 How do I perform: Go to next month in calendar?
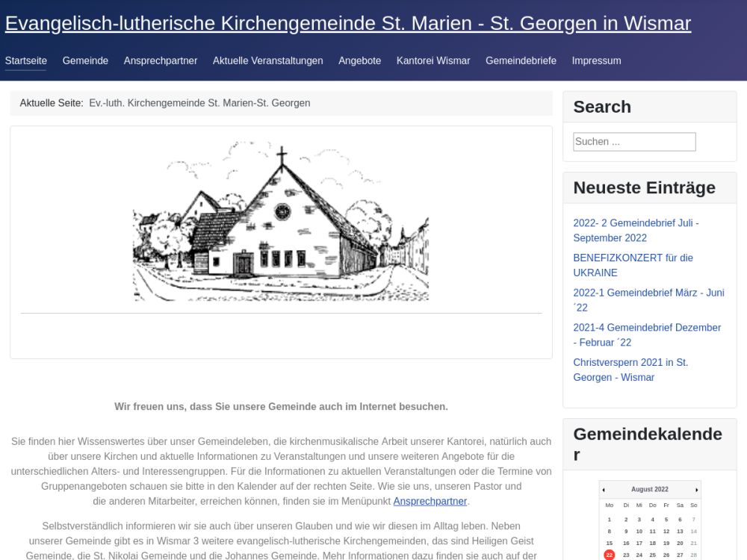tap(696, 490)
